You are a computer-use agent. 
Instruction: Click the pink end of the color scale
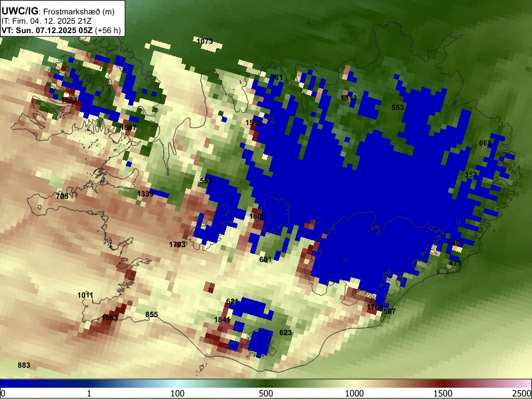click(x=521, y=384)
